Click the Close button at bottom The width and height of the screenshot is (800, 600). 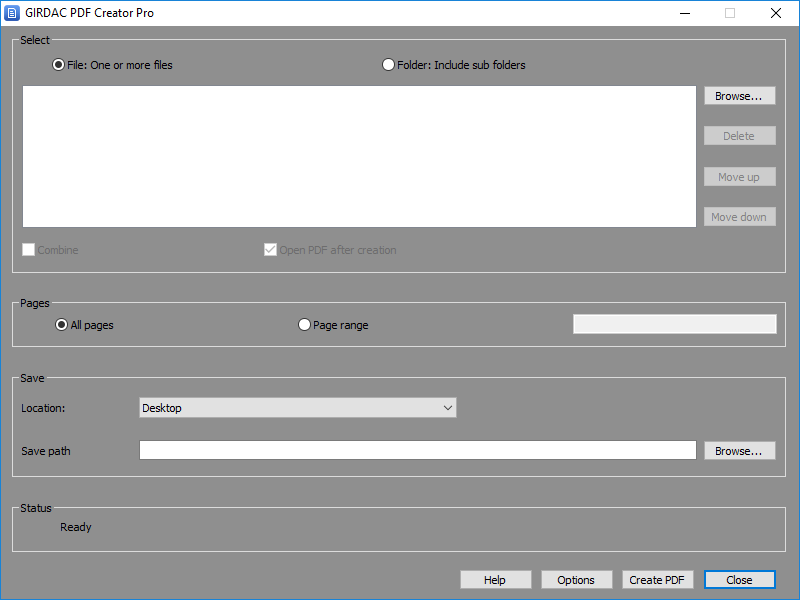click(739, 580)
